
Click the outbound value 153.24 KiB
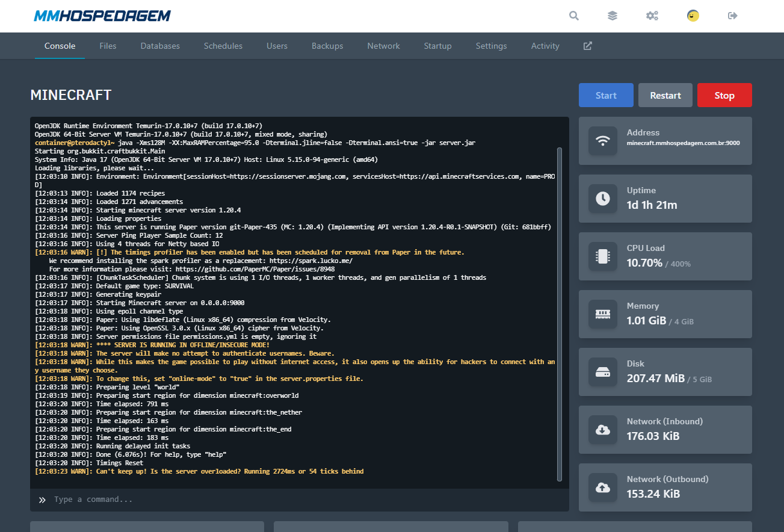pos(653,494)
